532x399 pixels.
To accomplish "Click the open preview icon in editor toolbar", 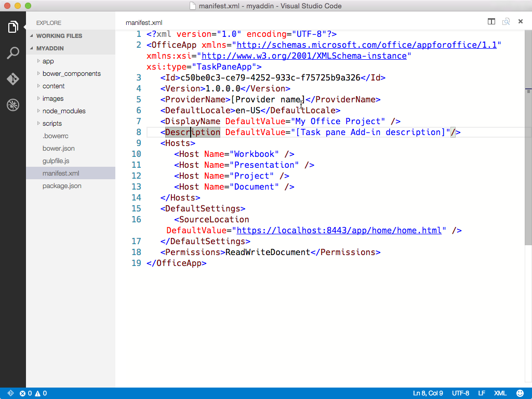I will pos(506,22).
